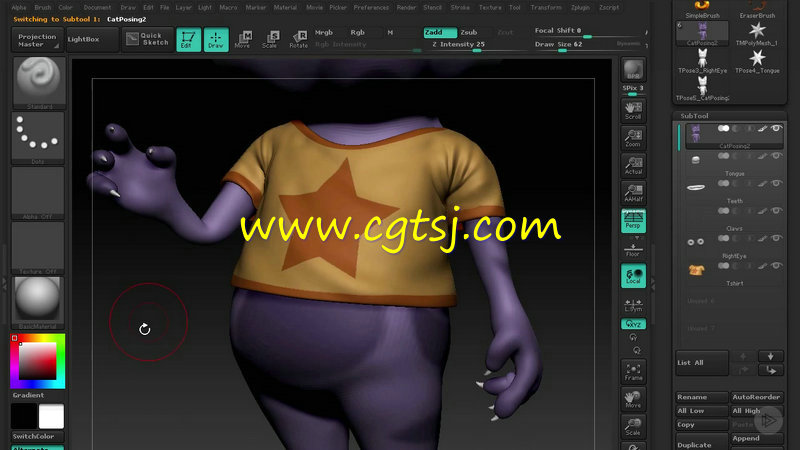Enable Rgb paint mode
800x450 pixels.
coord(357,32)
